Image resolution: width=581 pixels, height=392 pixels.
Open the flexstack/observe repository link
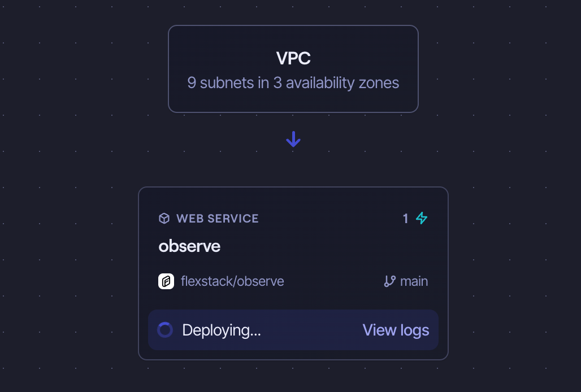coord(232,281)
